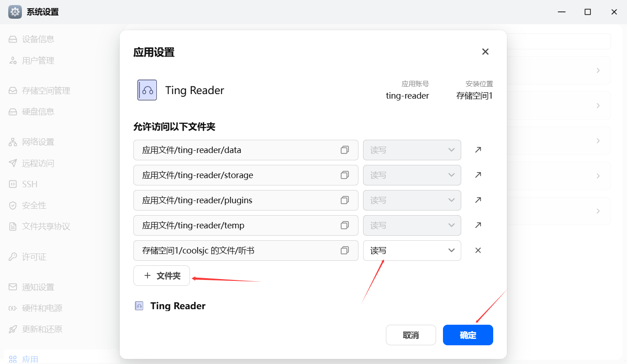Close the 应用设置 dialog
This screenshot has width=627, height=364.
tap(485, 52)
